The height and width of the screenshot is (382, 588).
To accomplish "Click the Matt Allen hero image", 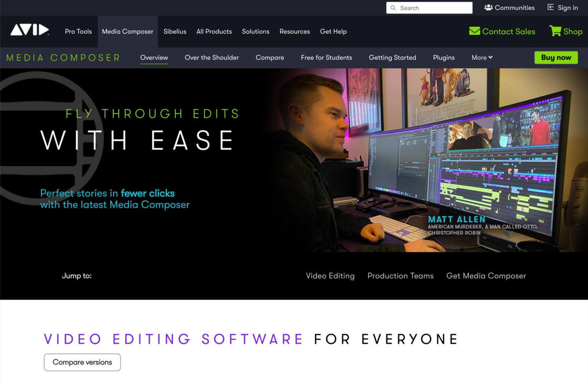I will [x=426, y=160].
